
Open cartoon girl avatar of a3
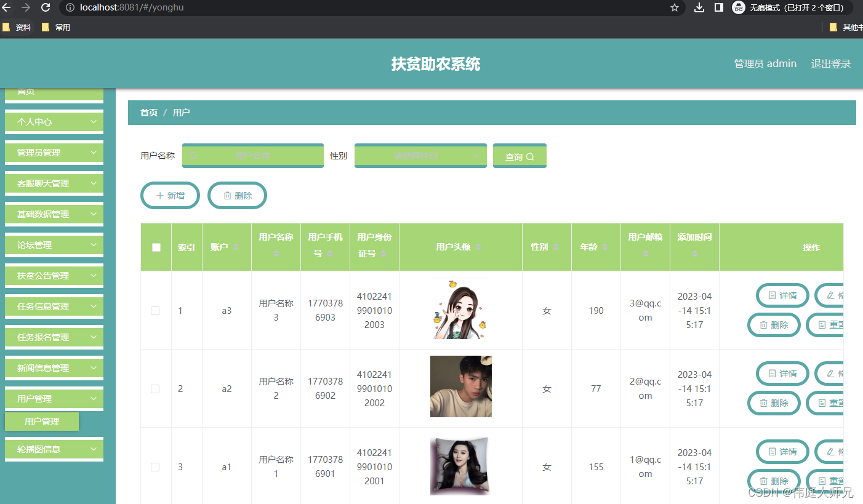461,308
